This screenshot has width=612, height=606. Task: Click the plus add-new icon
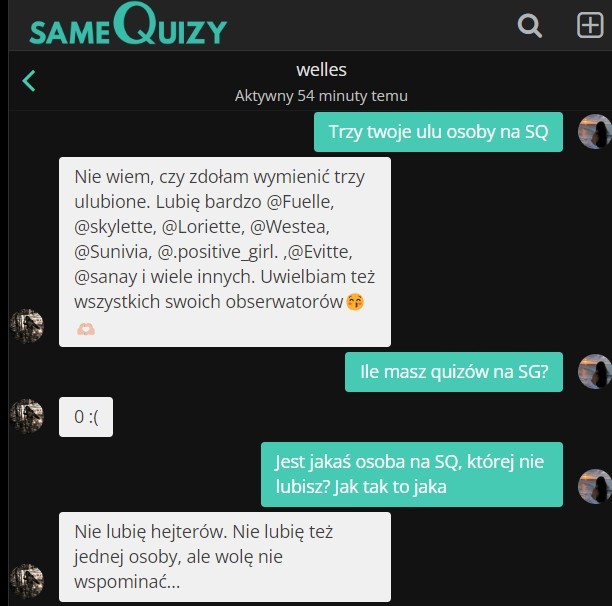(x=590, y=25)
